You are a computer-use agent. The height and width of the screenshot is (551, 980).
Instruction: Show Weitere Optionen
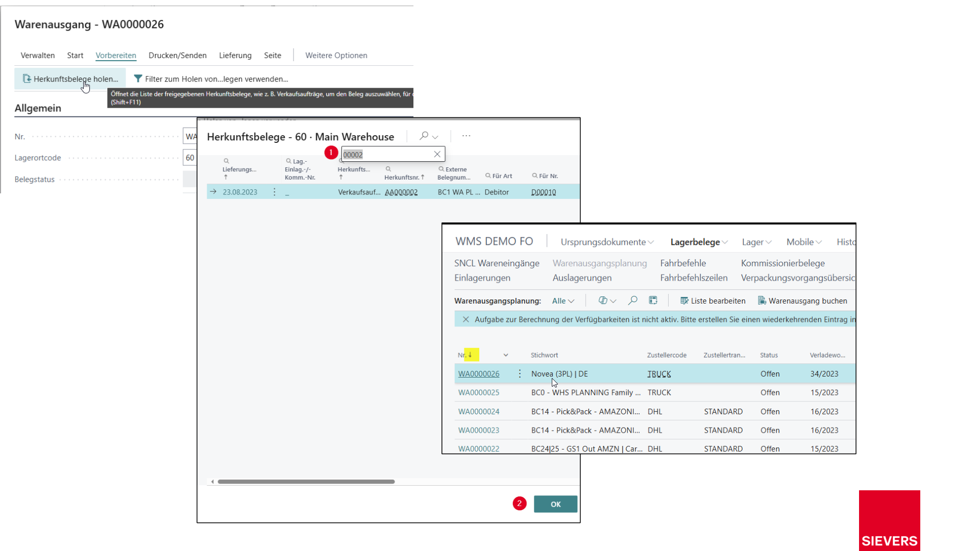coord(336,56)
